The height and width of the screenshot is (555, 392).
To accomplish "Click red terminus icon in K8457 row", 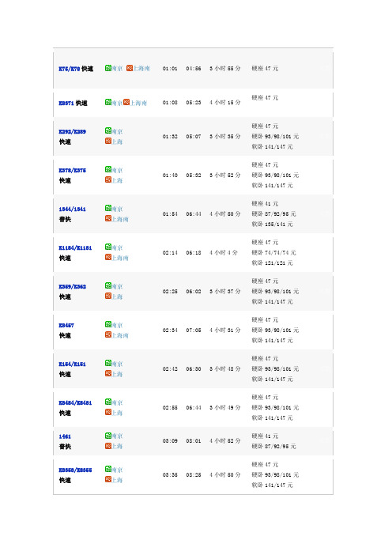I will tap(108, 334).
